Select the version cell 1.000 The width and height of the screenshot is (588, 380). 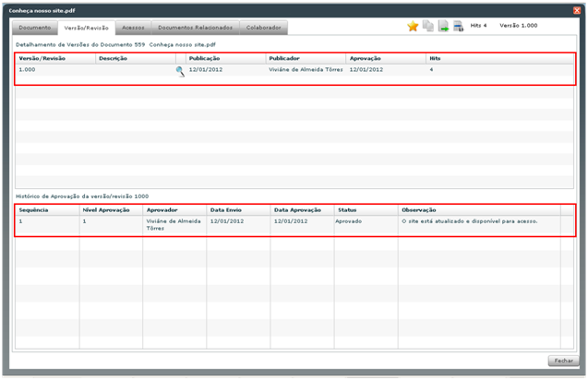coord(27,70)
